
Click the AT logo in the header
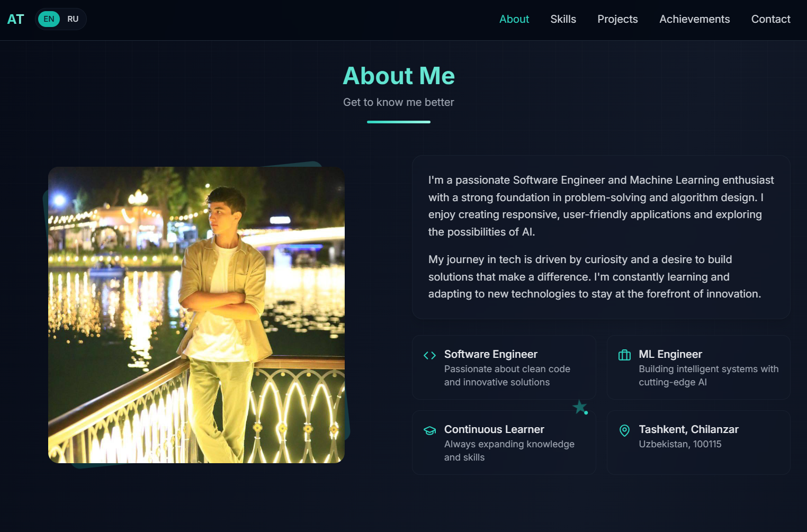coord(16,19)
